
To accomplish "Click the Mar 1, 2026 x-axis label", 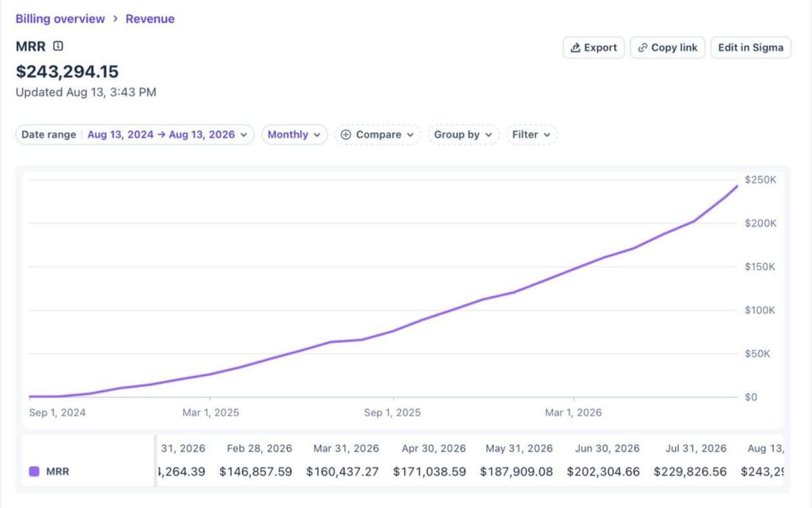I will click(x=573, y=412).
